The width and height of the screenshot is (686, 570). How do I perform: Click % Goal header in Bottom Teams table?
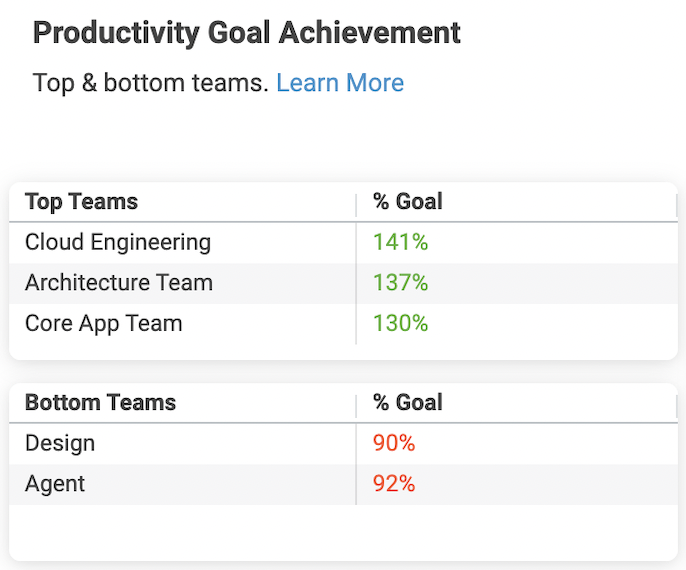click(408, 403)
